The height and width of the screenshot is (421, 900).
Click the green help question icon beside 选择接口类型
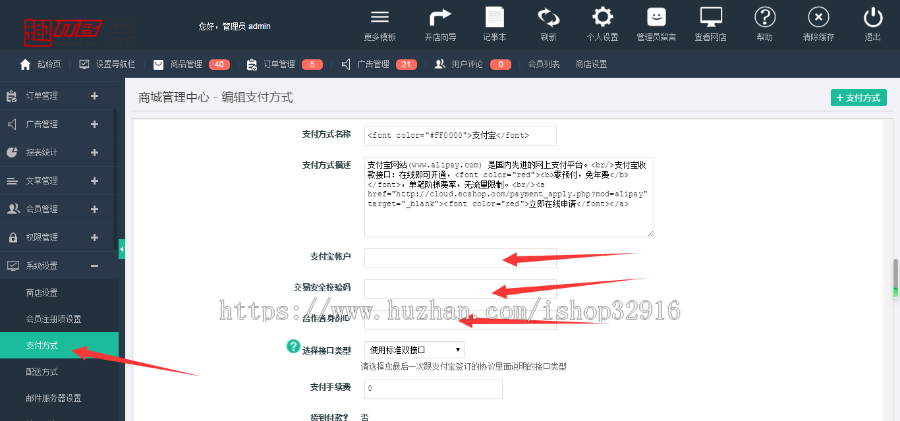pos(293,346)
